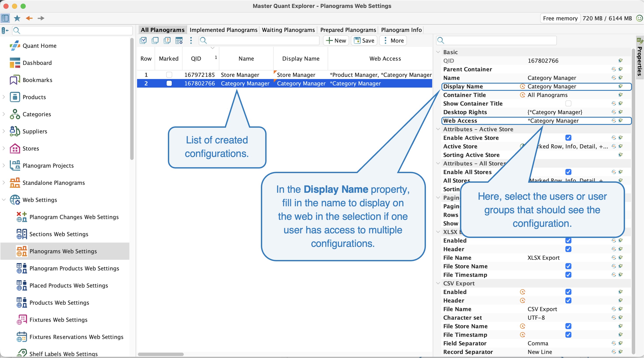This screenshot has height=358, width=644.
Task: Focus the properties panel search field
Action: pyautogui.click(x=496, y=41)
